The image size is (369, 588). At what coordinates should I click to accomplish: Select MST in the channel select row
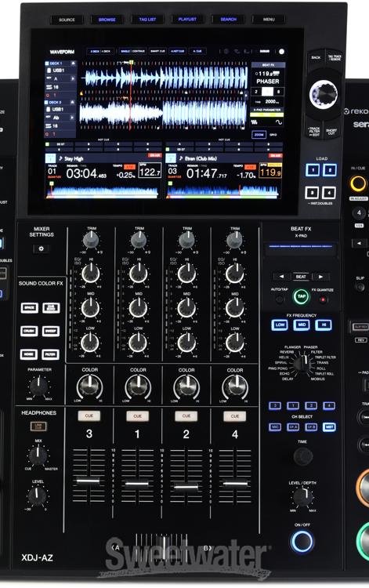(x=329, y=427)
